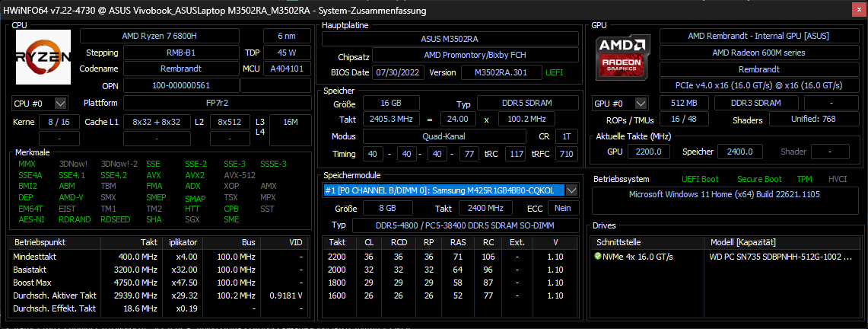The height and width of the screenshot is (329, 868).
Task: Click the Microsoft Windows 11 Home build field
Action: (725, 201)
